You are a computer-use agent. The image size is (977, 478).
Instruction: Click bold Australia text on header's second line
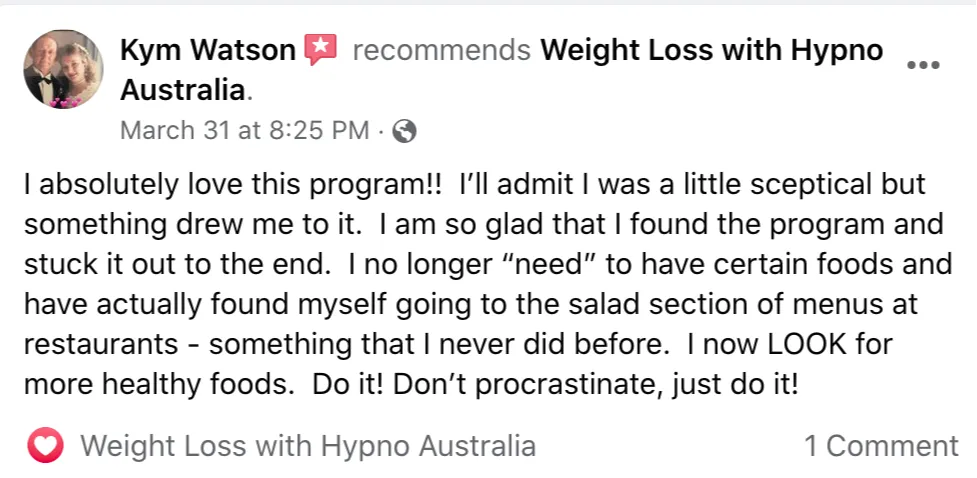coord(182,91)
